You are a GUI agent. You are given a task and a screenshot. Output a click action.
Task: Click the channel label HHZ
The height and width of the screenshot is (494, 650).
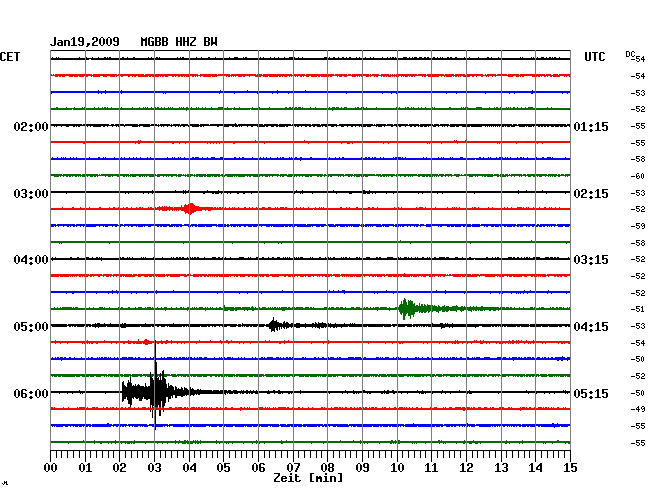[186, 42]
